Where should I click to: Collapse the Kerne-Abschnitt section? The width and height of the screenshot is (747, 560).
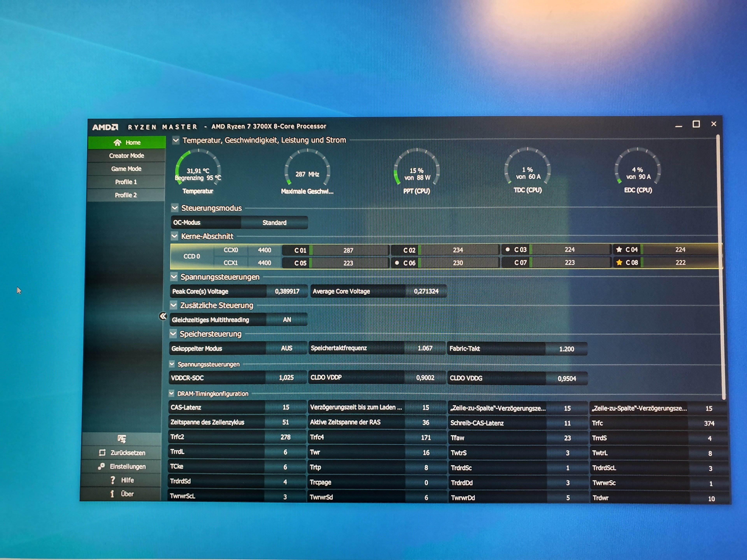point(174,236)
